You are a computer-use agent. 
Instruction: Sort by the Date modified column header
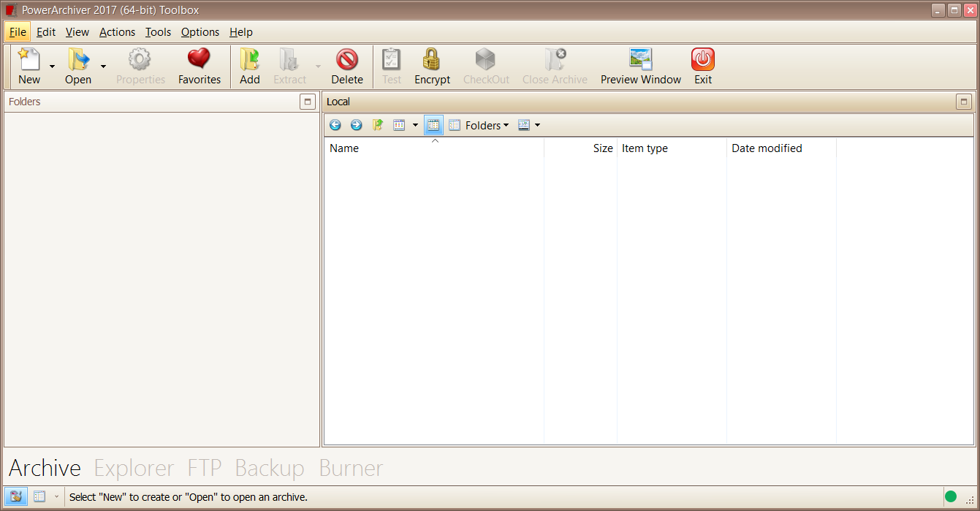click(x=782, y=148)
